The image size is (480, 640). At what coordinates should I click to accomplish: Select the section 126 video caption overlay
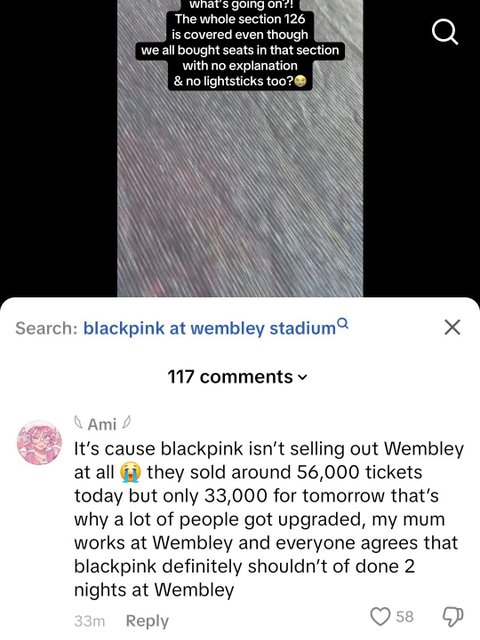[x=240, y=42]
